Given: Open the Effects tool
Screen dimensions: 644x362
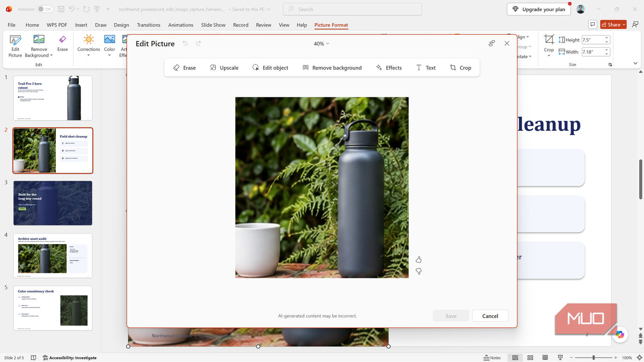Looking at the screenshot, I should pyautogui.click(x=389, y=68).
